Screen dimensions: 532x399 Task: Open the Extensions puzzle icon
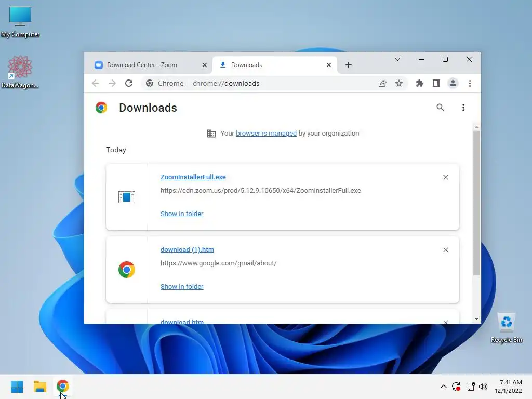point(420,84)
